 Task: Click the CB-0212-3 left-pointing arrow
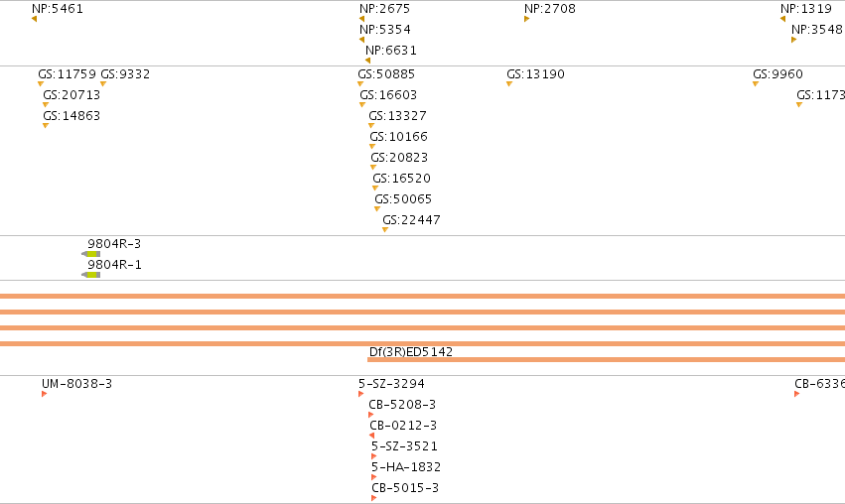click(371, 436)
